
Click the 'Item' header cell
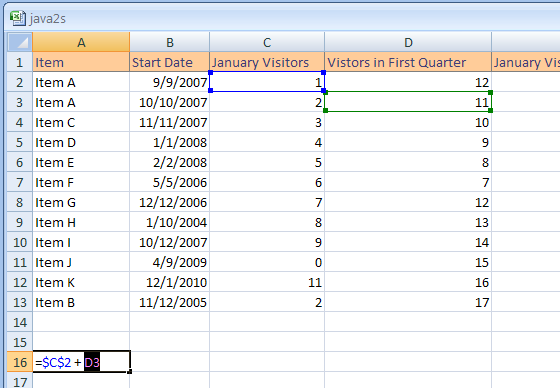[81, 63]
